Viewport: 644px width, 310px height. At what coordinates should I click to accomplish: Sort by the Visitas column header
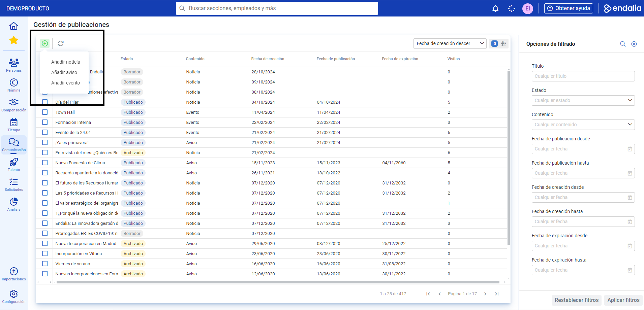tap(454, 59)
